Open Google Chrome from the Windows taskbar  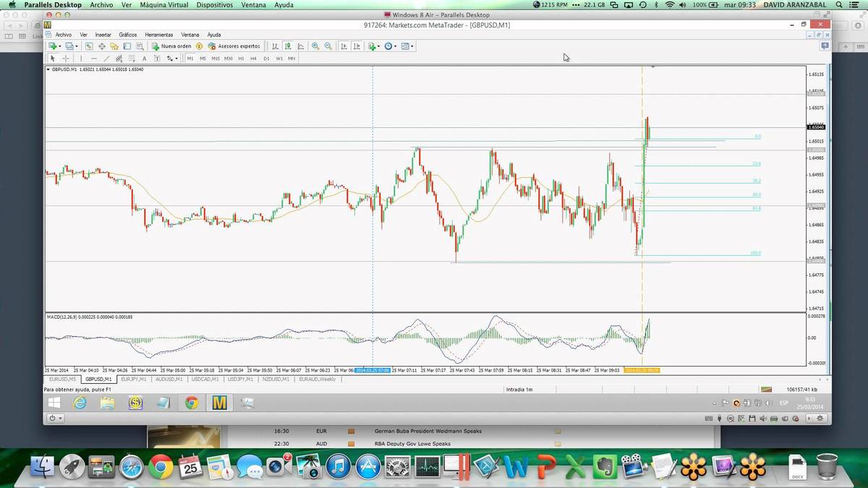(191, 403)
